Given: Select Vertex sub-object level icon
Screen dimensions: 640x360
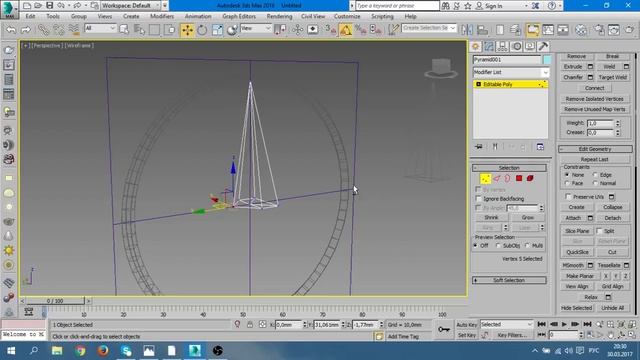Looking at the screenshot, I should 485,178.
